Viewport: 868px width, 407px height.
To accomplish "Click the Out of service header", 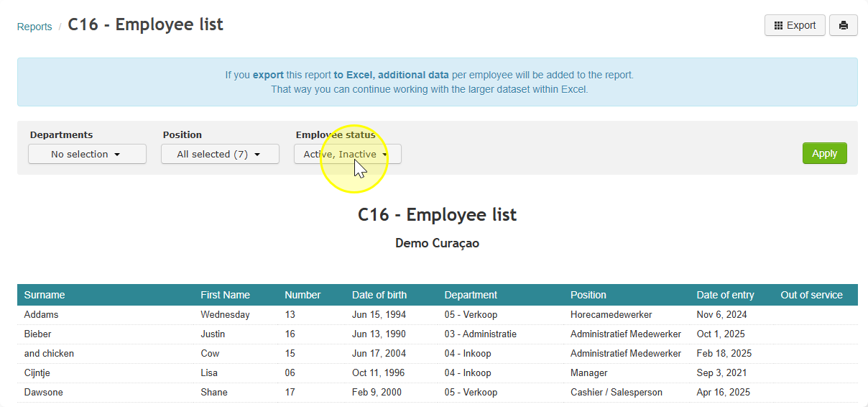I will 811,295.
